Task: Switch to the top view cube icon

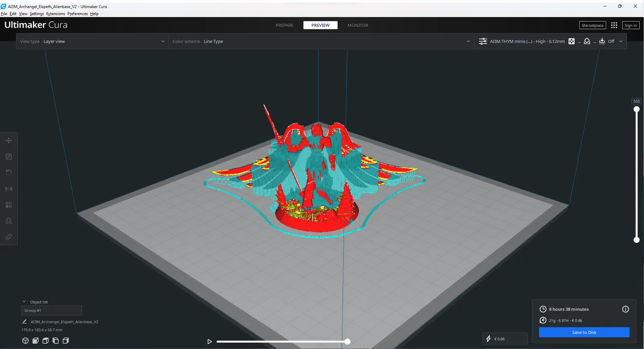Action: [x=45, y=341]
